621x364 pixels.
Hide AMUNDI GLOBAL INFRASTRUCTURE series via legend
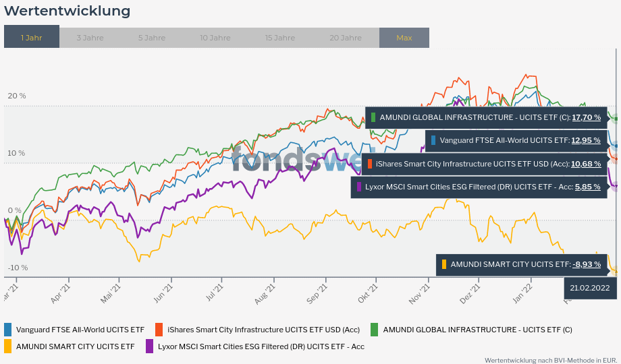477,330
